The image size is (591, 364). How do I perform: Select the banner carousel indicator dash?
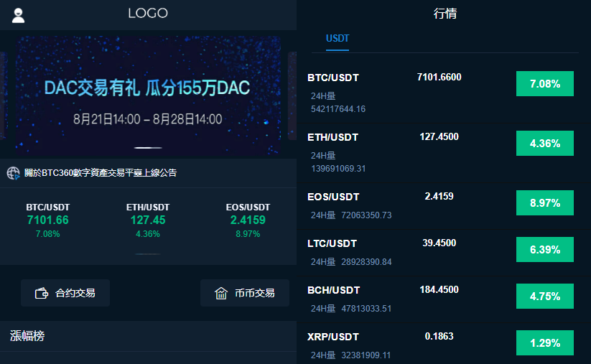click(148, 148)
